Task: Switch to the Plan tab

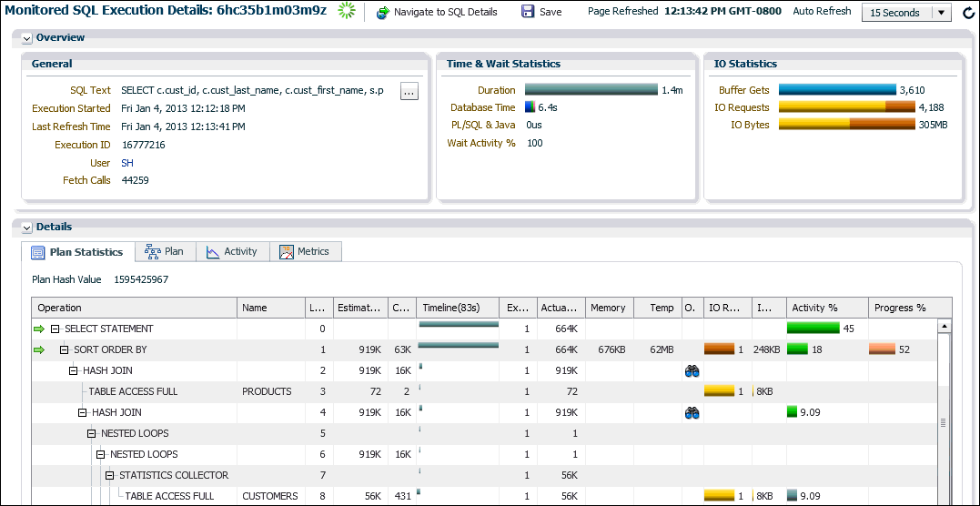Action: pyautogui.click(x=164, y=252)
